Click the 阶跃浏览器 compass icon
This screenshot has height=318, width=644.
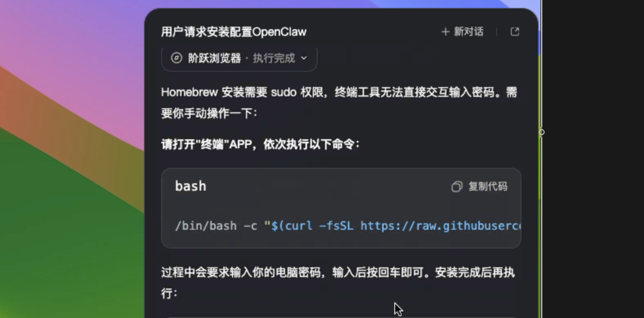(177, 58)
